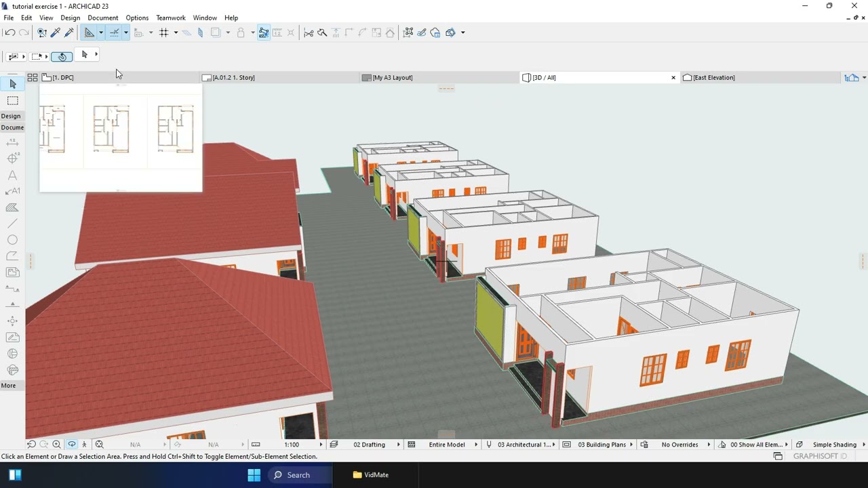The image size is (868, 488).
Task: Click the Undo icon
Action: (x=9, y=33)
